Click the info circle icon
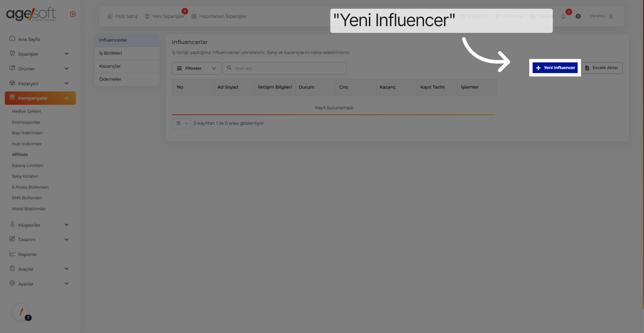 [x=578, y=16]
